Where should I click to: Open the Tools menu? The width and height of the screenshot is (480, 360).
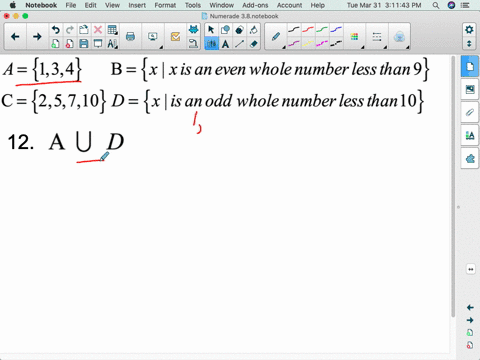coord(193,5)
